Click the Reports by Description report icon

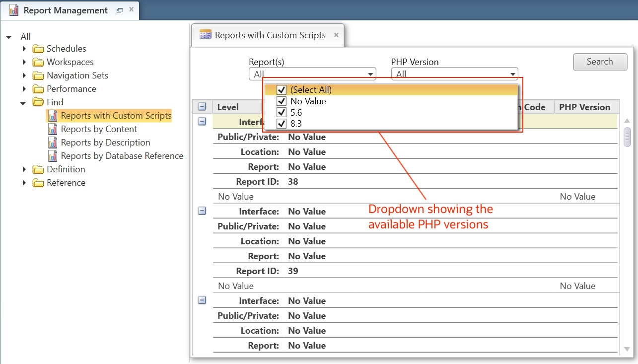click(53, 143)
